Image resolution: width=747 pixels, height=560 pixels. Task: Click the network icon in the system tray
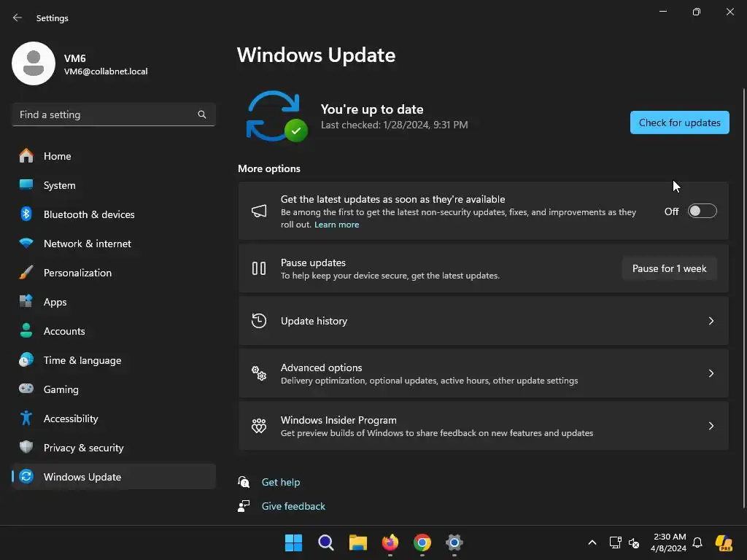coord(616,542)
